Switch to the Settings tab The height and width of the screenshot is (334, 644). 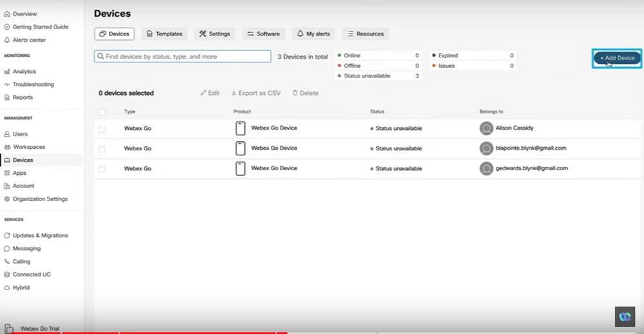(x=215, y=34)
